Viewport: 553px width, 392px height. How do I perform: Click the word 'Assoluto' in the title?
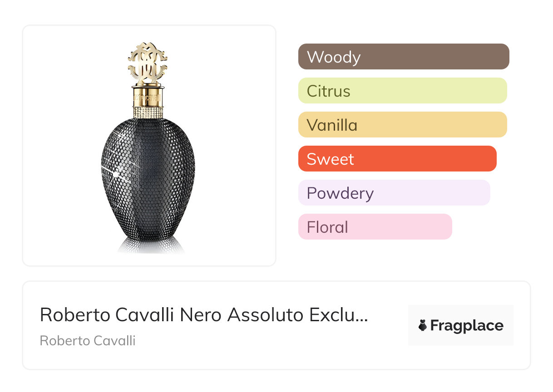click(266, 314)
